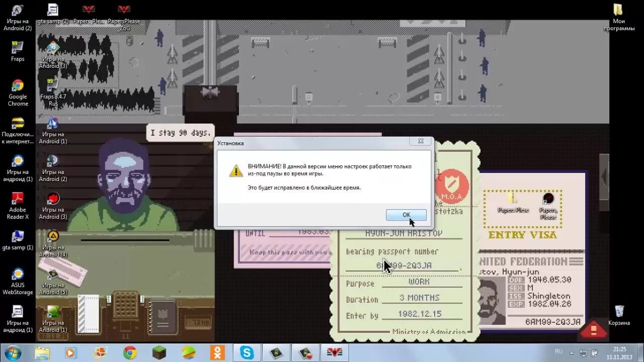Open the Fraps desktop shortcut
Screen dimensions: 644x362
tap(18, 51)
